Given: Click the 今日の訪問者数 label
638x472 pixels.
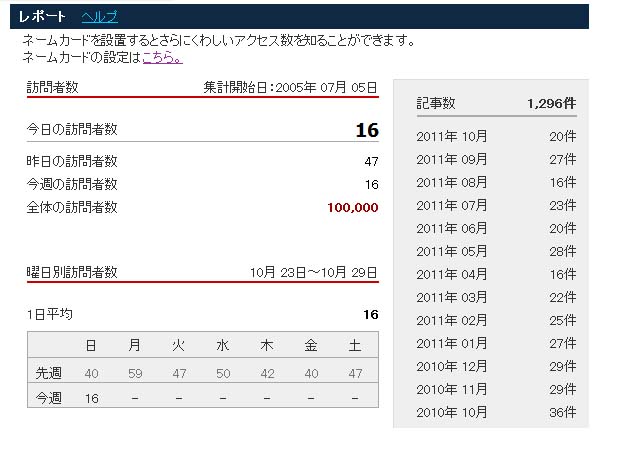Looking at the screenshot, I should coord(72,129).
